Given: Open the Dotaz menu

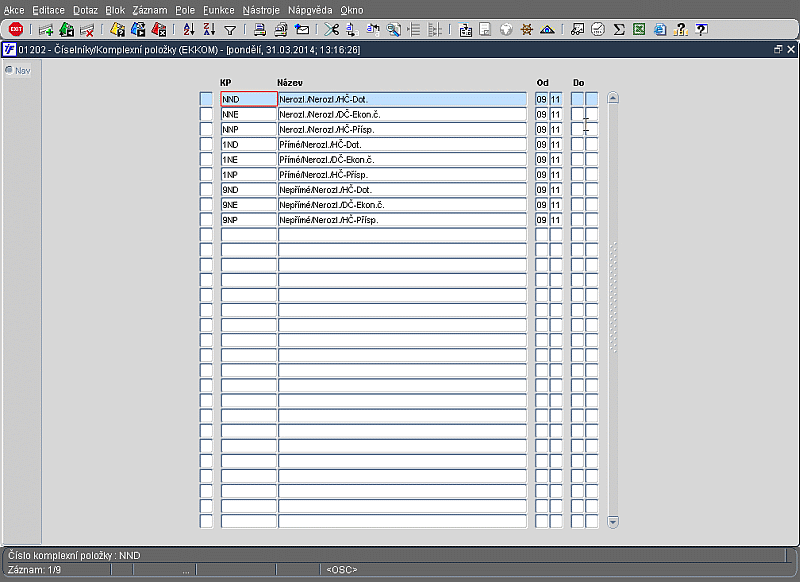Looking at the screenshot, I should point(85,10).
